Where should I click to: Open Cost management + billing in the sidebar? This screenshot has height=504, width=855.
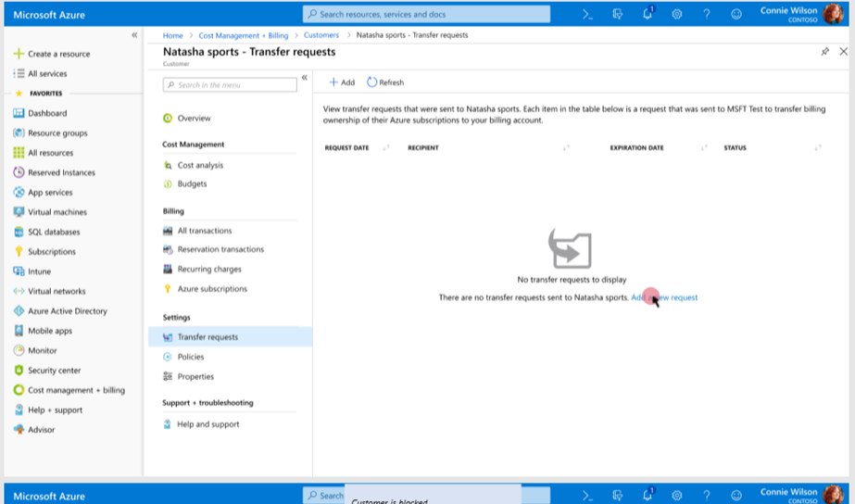(69, 390)
